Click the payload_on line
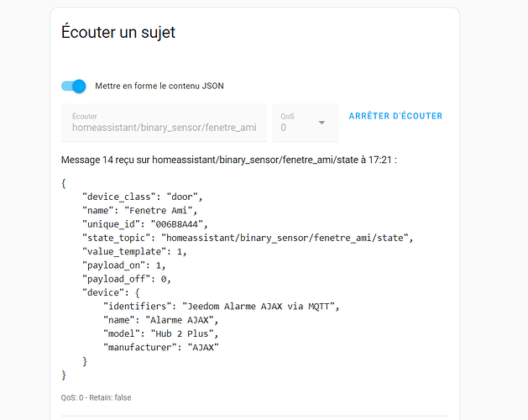 [123, 265]
